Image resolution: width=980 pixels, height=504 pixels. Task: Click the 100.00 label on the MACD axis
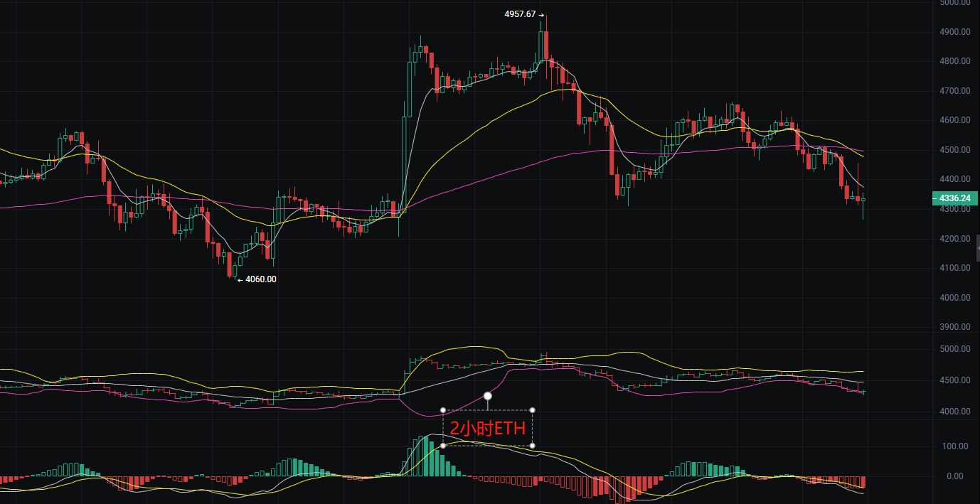click(957, 446)
